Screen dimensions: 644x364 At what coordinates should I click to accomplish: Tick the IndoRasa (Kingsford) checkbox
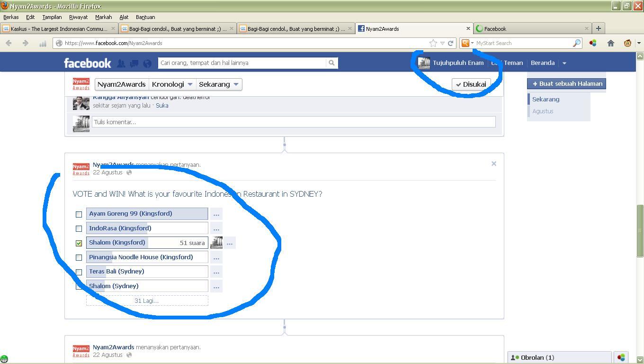pyautogui.click(x=79, y=228)
